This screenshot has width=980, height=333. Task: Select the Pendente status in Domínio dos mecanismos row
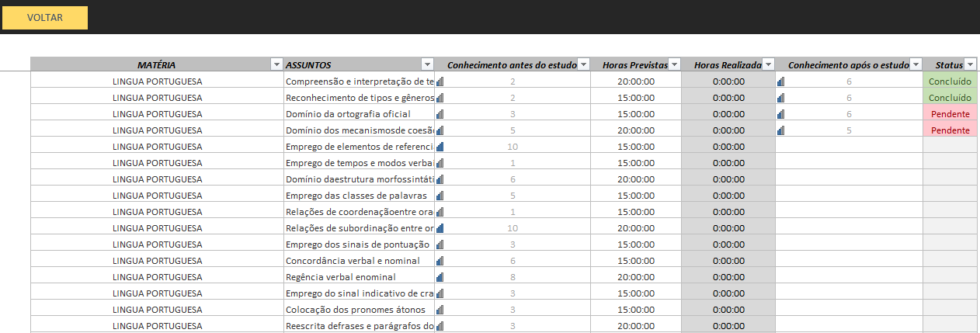tap(950, 130)
